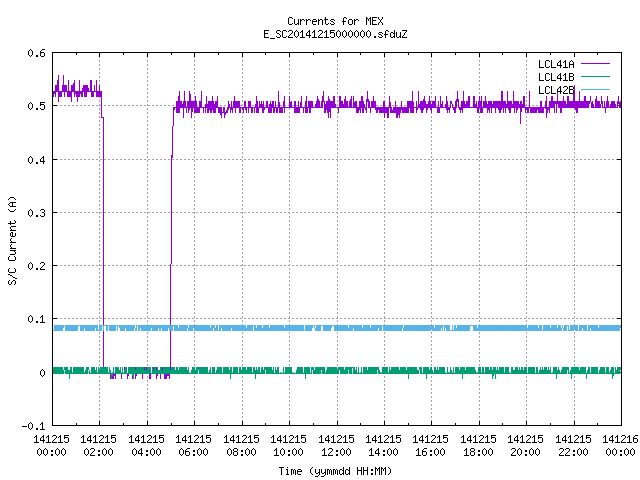640x480 pixels.
Task: Click the y-axis tick value 0.3
Action: (36, 213)
